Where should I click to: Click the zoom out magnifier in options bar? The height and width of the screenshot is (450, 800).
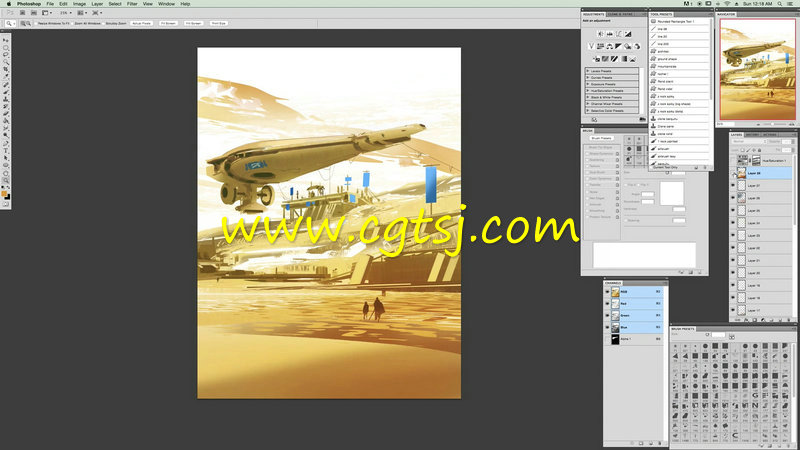click(x=28, y=23)
